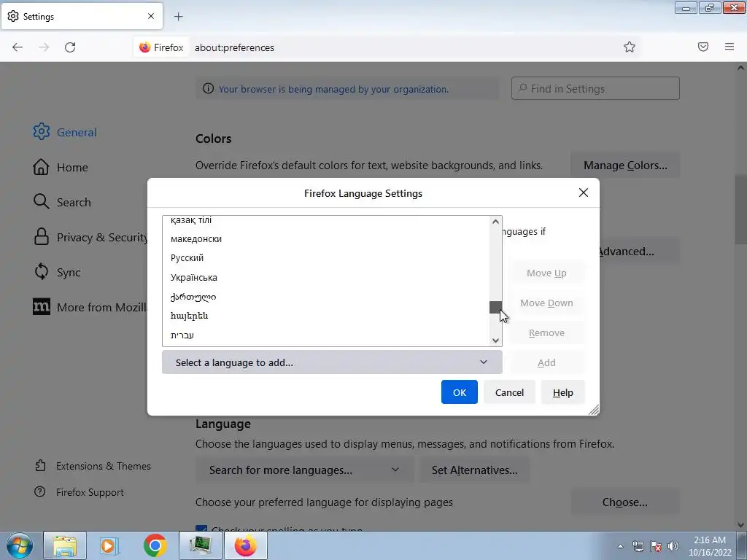Select հայերեն in the language list
747x560 pixels.
tap(325, 316)
